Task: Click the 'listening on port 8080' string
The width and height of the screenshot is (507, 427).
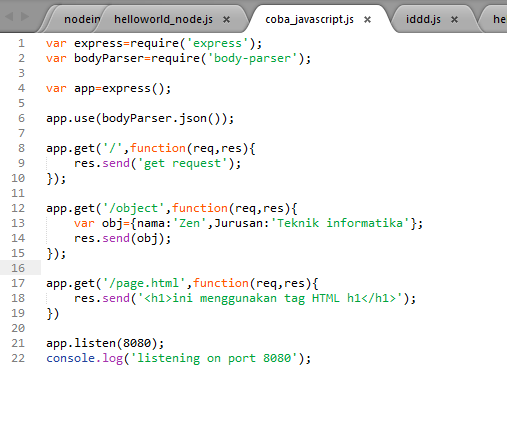Action: (214, 358)
